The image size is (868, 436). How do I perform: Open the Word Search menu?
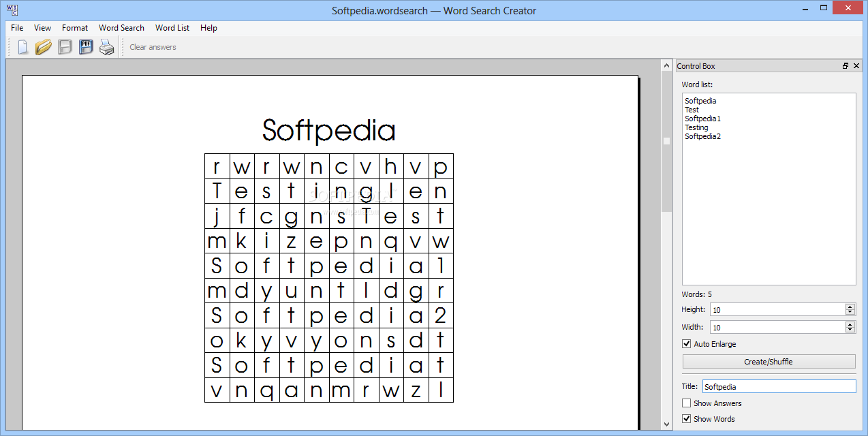point(121,28)
